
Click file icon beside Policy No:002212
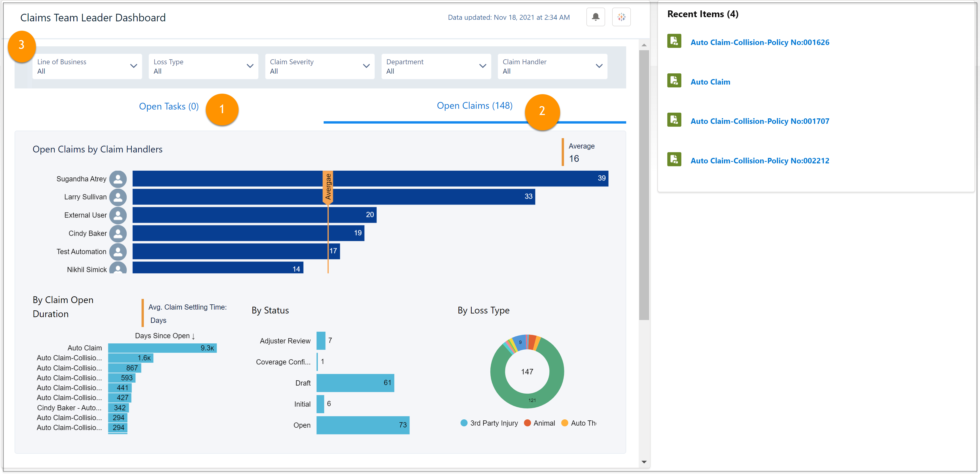pyautogui.click(x=674, y=159)
